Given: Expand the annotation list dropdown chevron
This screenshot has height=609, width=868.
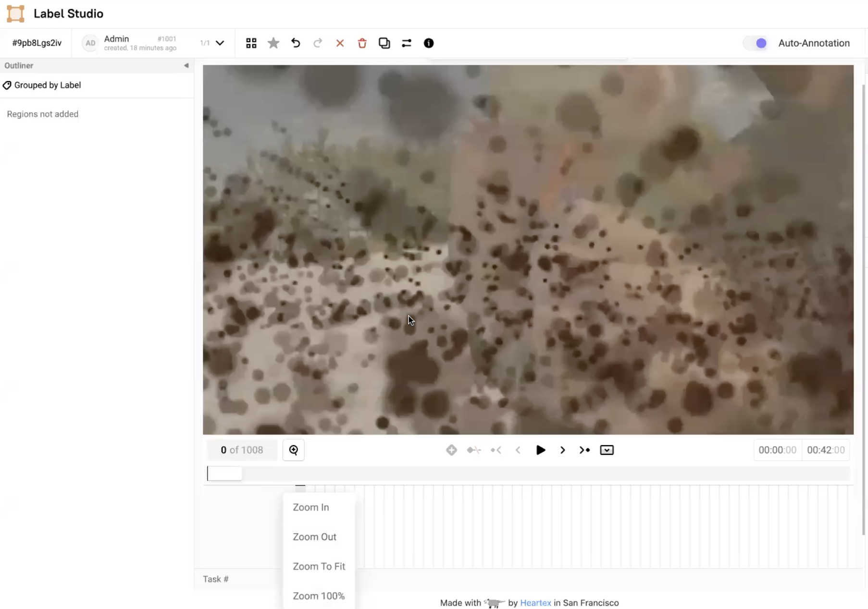Looking at the screenshot, I should pyautogui.click(x=220, y=43).
